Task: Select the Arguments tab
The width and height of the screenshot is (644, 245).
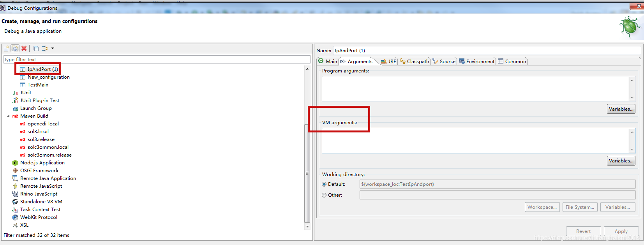Action: point(356,61)
